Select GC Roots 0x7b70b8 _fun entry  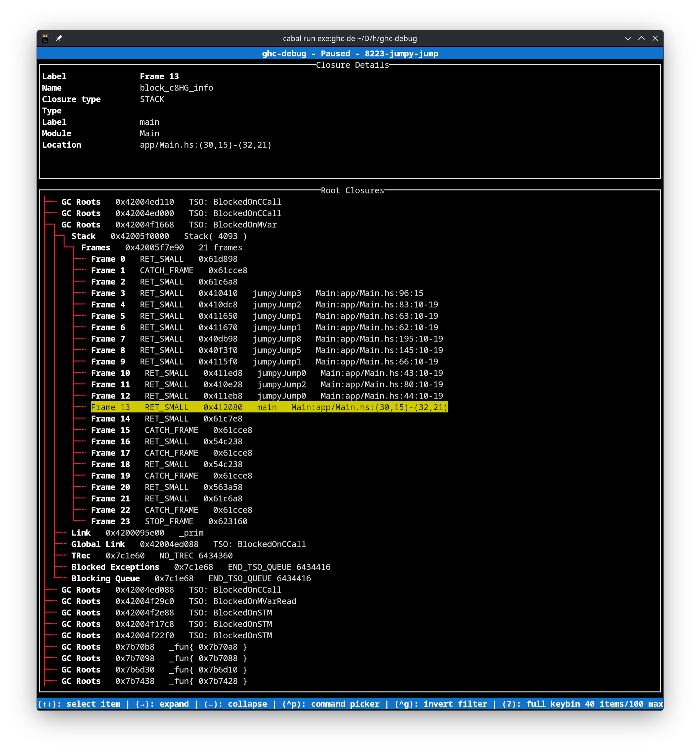tap(154, 647)
